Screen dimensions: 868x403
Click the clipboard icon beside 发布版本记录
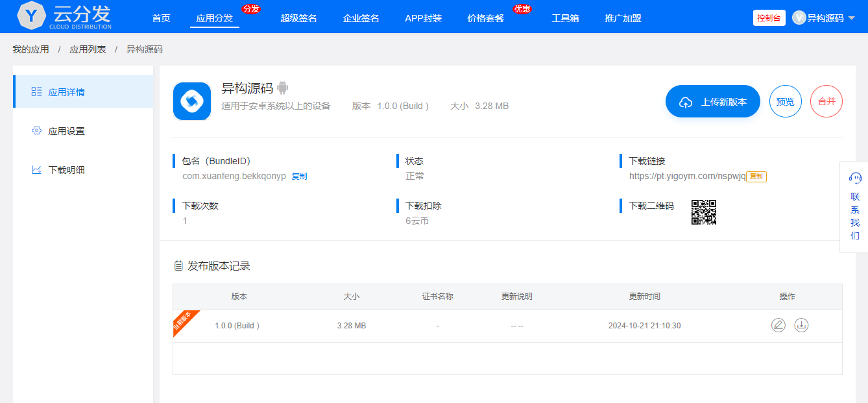coord(179,265)
